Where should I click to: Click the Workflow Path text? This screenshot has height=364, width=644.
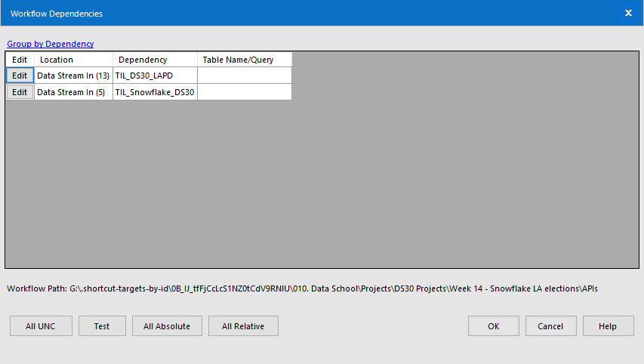[302, 288]
